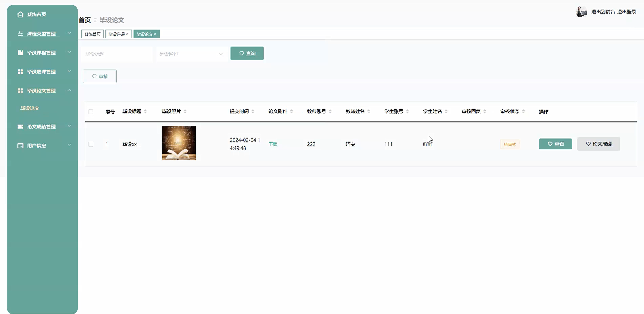Sort by 审核状态 column arrows
The height and width of the screenshot is (314, 644).
pos(523,111)
